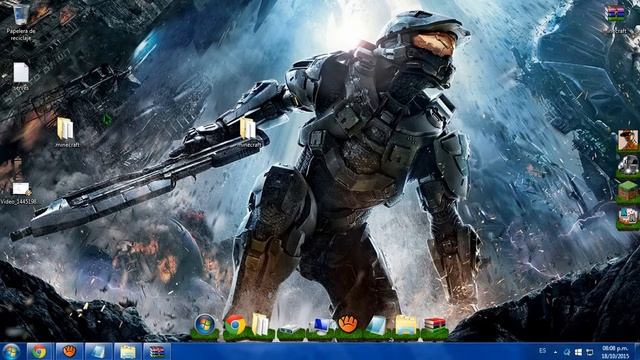Open the volume speaker tray icon

tap(567, 352)
